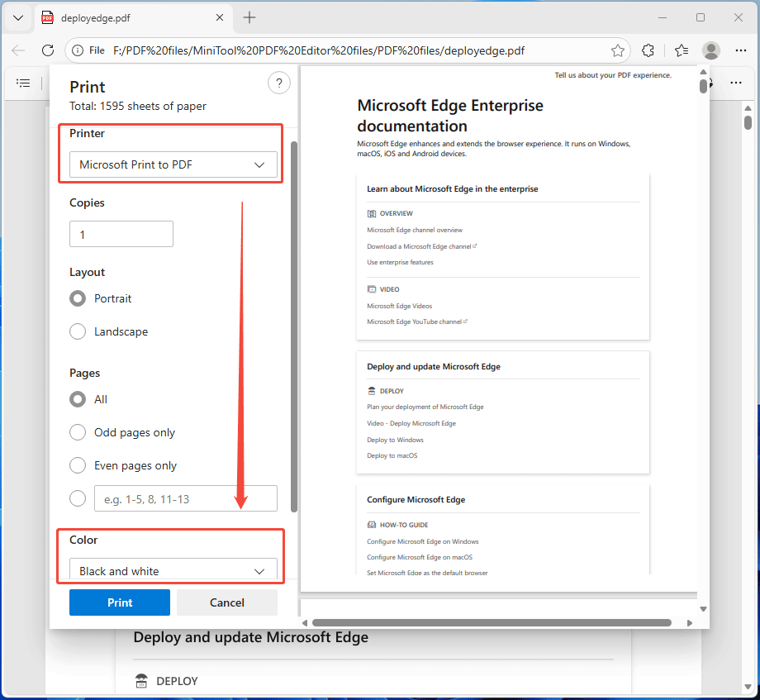Click the Favorites star icon in address bar
This screenshot has width=760, height=700.
[x=618, y=50]
